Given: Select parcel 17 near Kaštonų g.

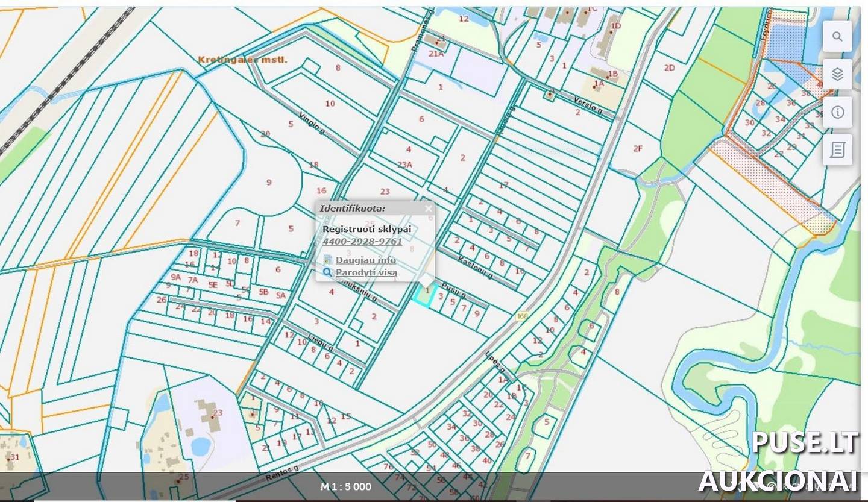Looking at the screenshot, I should (x=504, y=185).
